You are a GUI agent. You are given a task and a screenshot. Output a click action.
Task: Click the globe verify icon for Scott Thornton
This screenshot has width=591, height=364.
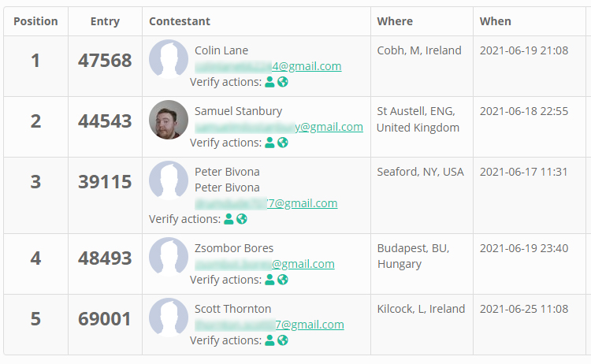[x=283, y=340]
